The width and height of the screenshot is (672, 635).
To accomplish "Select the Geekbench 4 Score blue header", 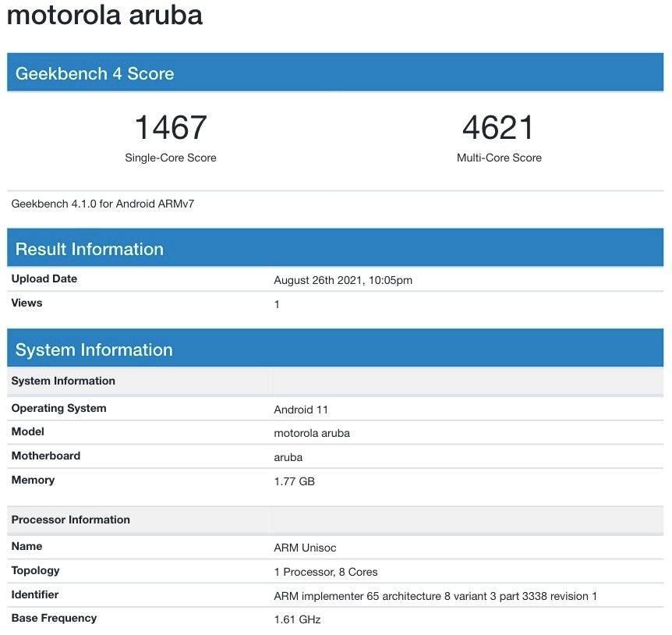I will pos(95,73).
